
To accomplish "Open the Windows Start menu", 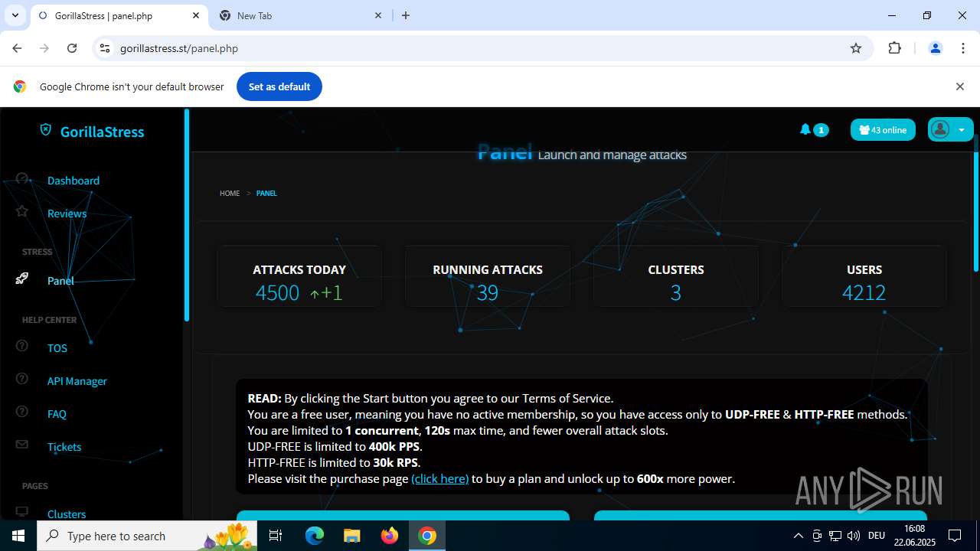I will (18, 536).
